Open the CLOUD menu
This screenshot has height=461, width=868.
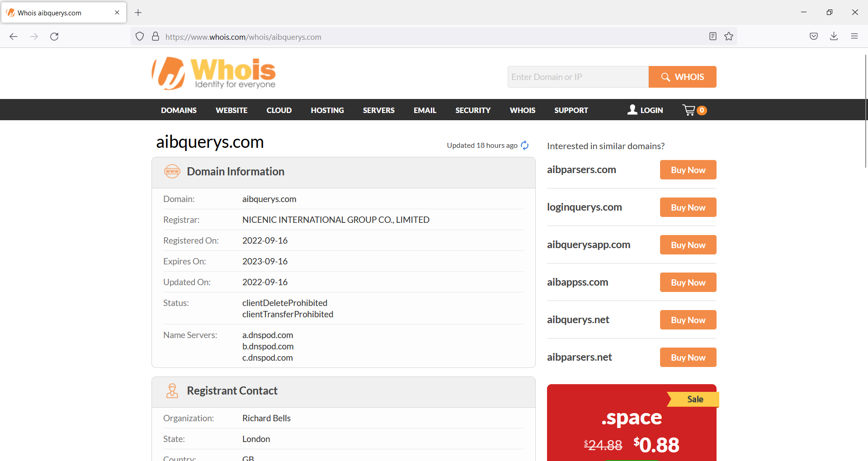click(279, 110)
